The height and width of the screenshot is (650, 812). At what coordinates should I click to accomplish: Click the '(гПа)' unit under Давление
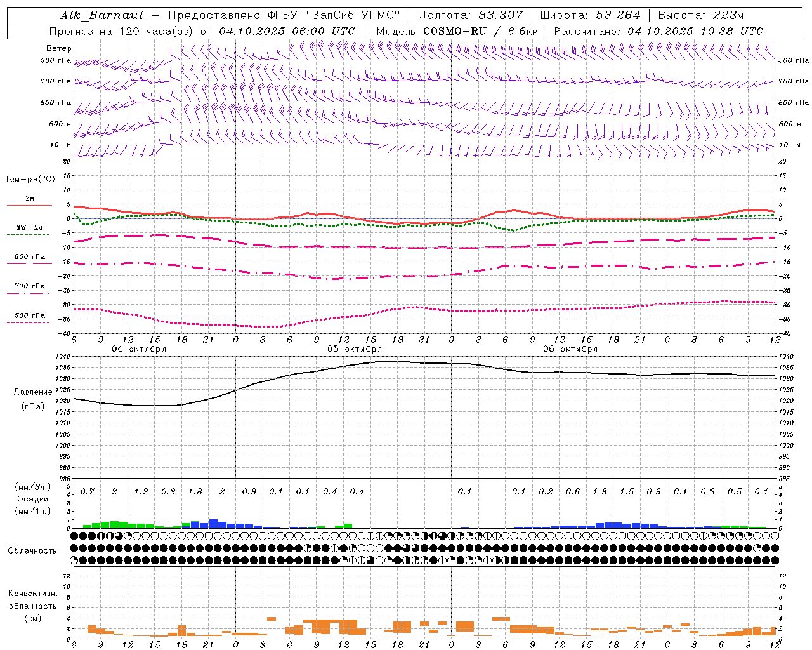tap(32, 406)
